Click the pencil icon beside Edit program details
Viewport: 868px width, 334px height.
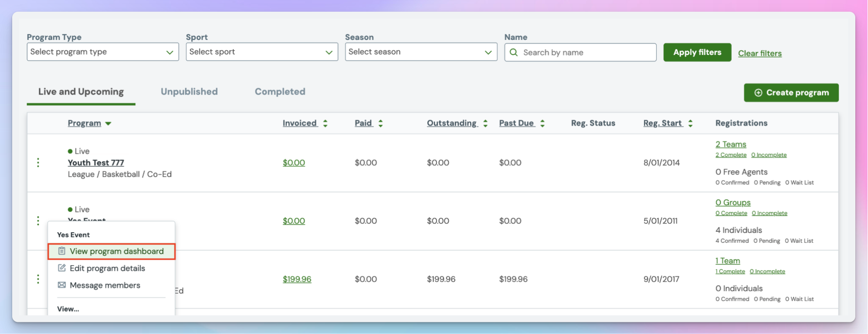62,268
